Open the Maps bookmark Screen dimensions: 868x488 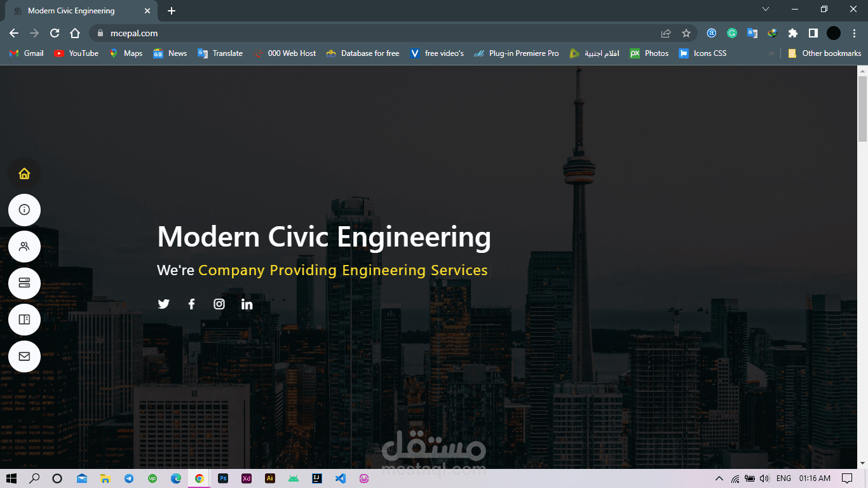coord(125,53)
